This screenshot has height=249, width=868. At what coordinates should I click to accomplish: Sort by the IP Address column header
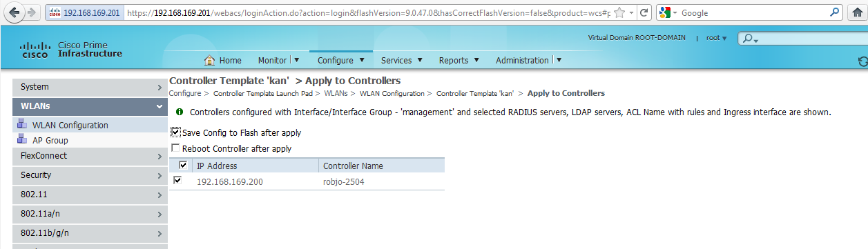pyautogui.click(x=217, y=166)
